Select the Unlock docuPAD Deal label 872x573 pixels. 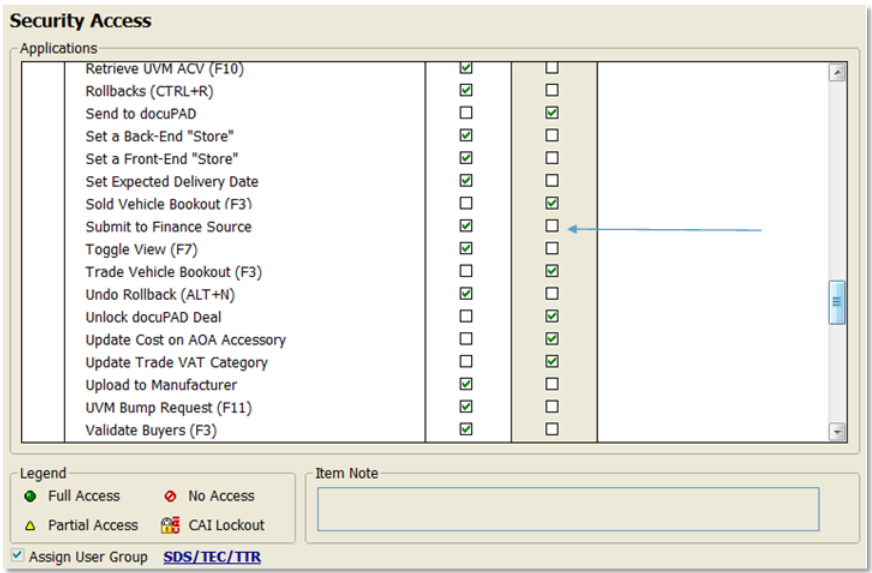(x=153, y=317)
